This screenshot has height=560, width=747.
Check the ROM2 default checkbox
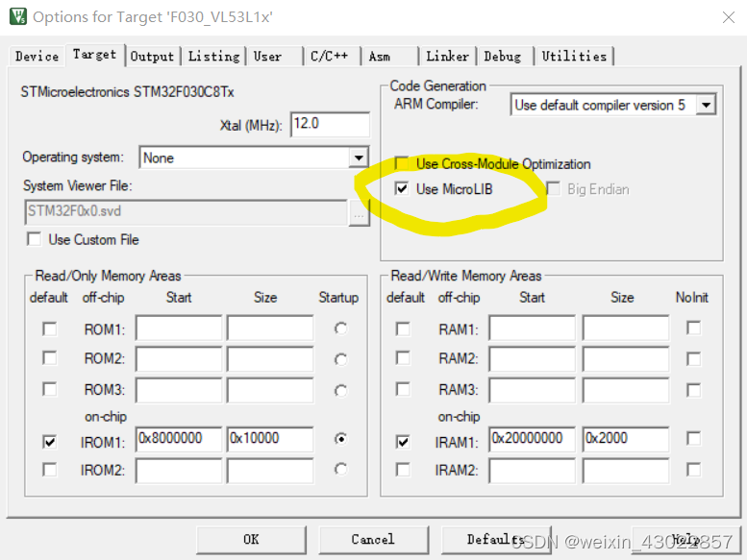pos(50,357)
